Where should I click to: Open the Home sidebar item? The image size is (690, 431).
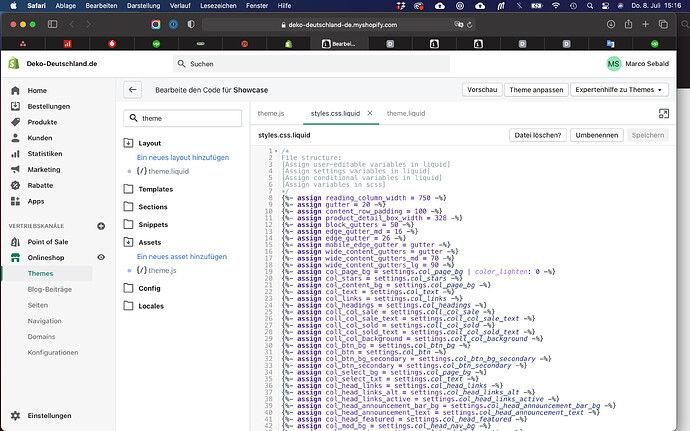coord(37,90)
